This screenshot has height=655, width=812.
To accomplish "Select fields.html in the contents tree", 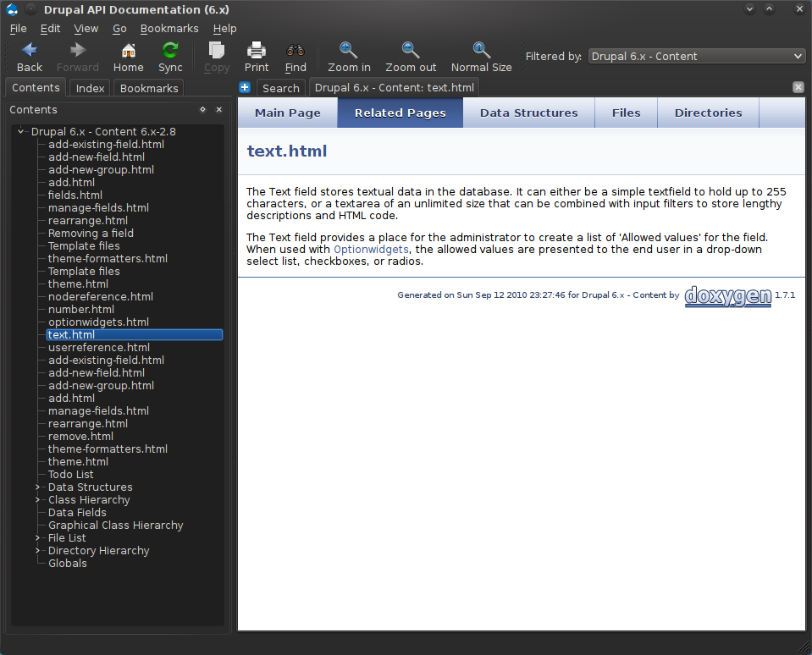I will 75,195.
